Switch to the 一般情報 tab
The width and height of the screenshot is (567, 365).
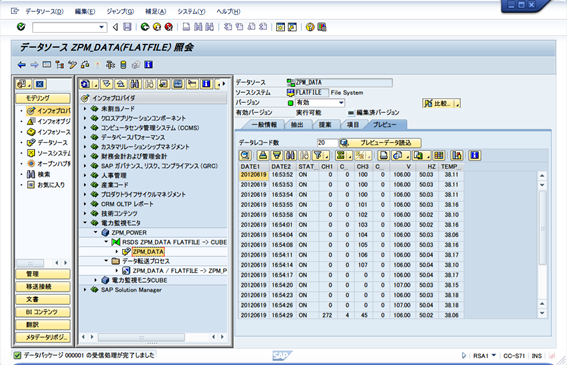[x=264, y=125]
